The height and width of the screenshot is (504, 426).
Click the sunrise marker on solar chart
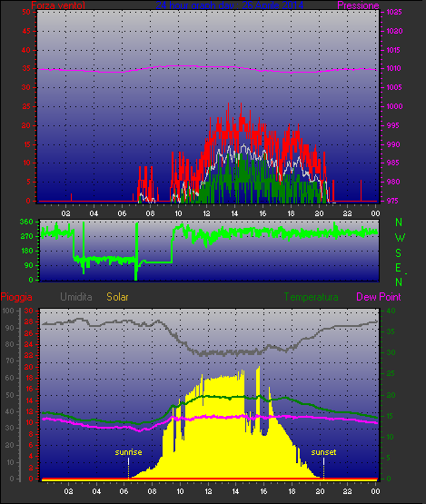128,452
